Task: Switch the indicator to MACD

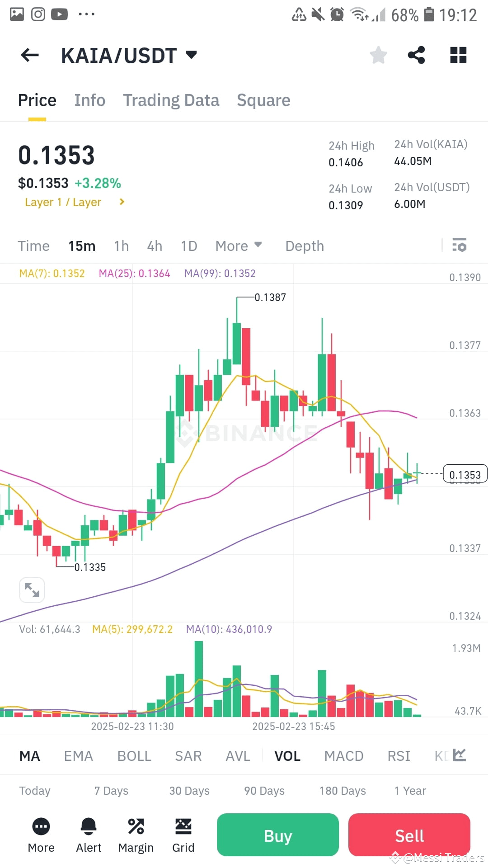Action: [x=344, y=755]
